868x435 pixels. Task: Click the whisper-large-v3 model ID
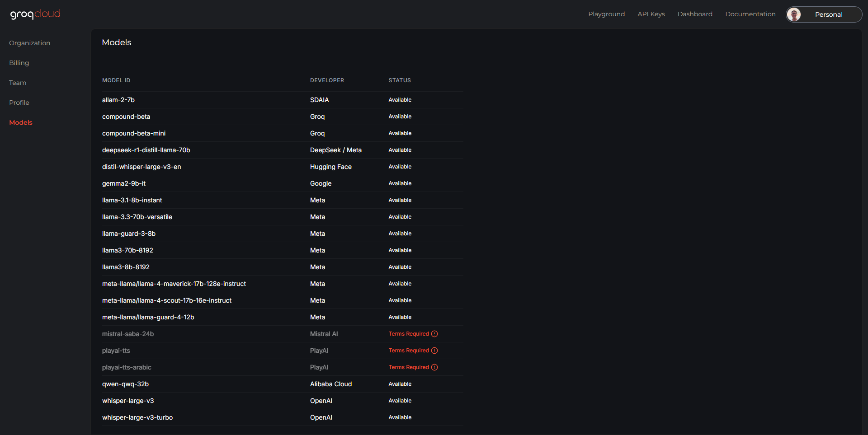coord(128,401)
